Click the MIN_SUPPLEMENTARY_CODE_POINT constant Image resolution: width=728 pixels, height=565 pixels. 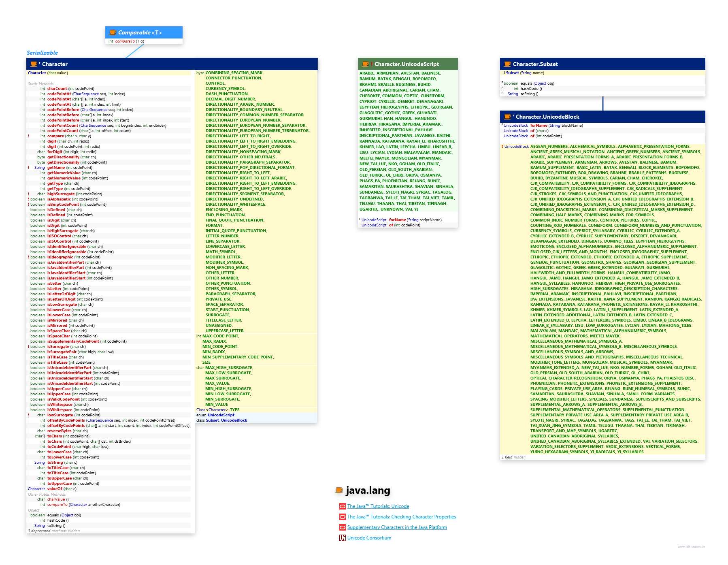pyautogui.click(x=238, y=357)
